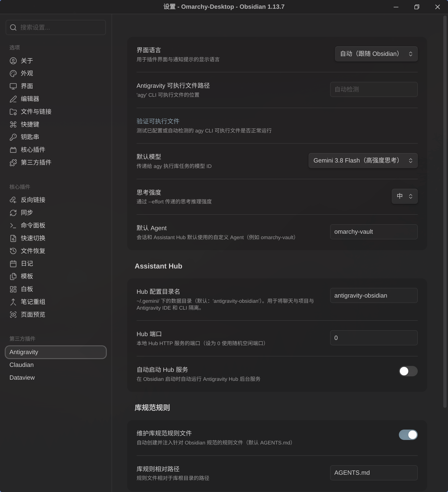Click the 库规则相对路径 AGENTS.md field
The image size is (448, 492).
pyautogui.click(x=374, y=473)
